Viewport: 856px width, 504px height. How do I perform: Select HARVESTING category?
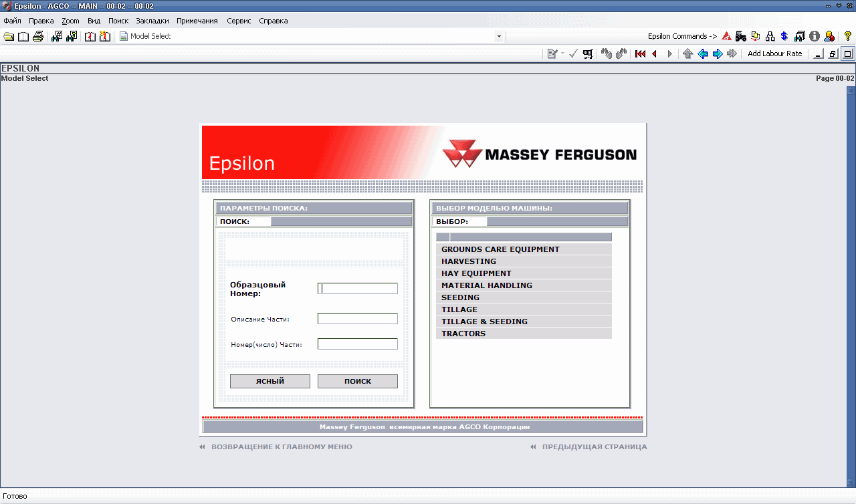click(524, 261)
